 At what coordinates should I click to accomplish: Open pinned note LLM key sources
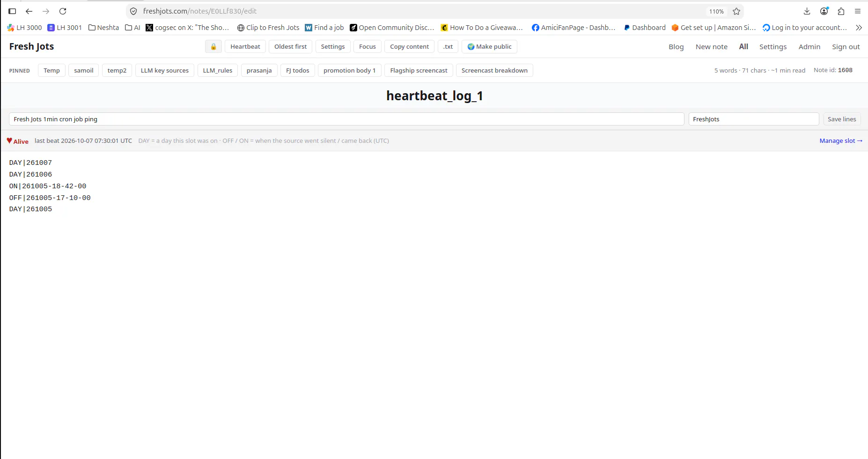click(x=164, y=70)
